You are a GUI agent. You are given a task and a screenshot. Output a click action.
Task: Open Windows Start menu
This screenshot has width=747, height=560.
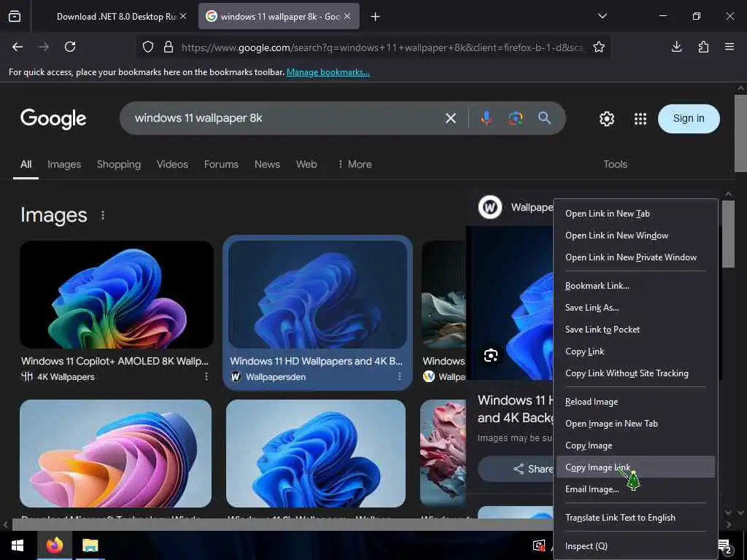pyautogui.click(x=18, y=545)
